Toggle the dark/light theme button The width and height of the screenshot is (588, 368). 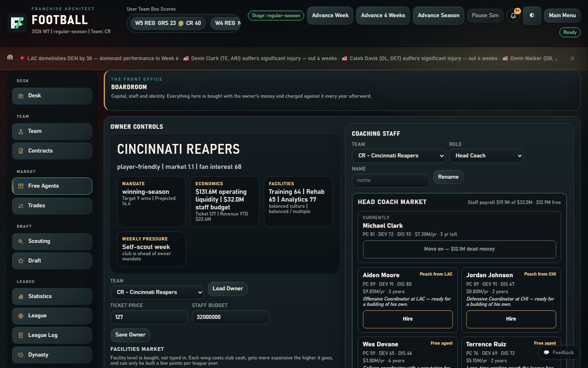pyautogui.click(x=532, y=16)
